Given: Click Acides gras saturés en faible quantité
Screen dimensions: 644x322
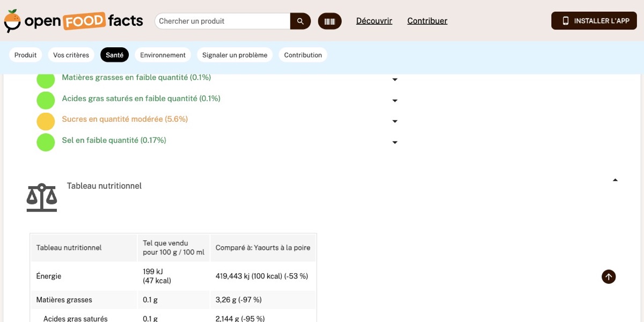Looking at the screenshot, I should point(141,98).
